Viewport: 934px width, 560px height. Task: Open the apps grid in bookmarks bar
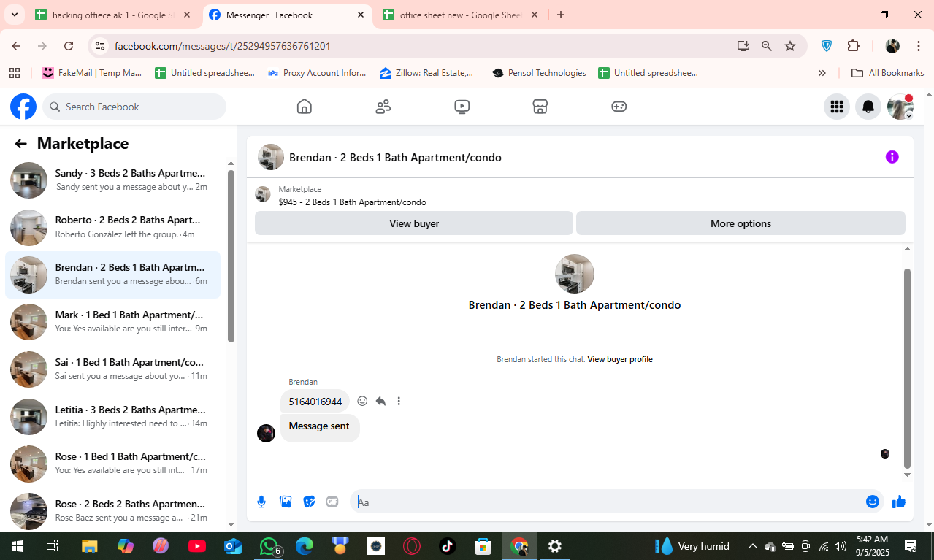pos(14,73)
